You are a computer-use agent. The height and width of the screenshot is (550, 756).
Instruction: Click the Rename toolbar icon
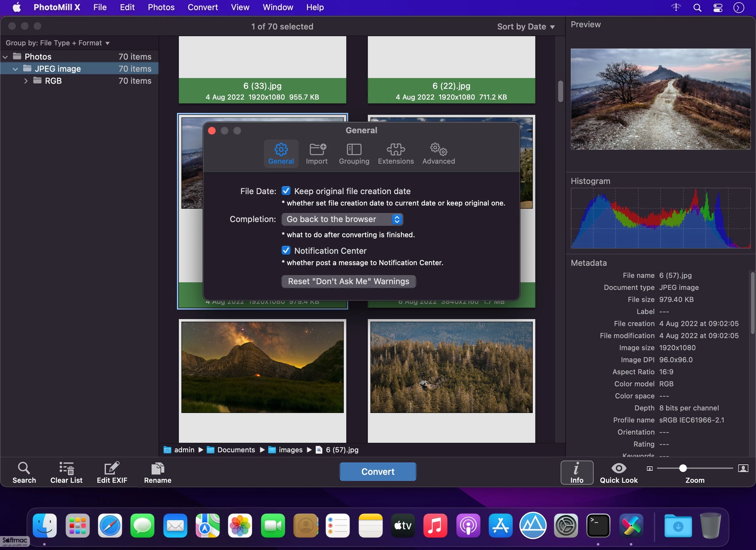point(158,472)
